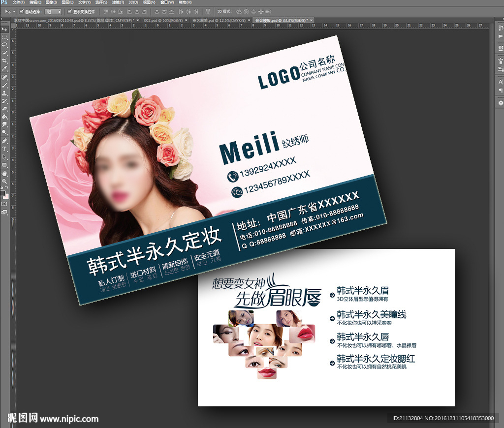The image size is (504, 428).
Task: Select the Quick Selection tool
Action: point(4,53)
